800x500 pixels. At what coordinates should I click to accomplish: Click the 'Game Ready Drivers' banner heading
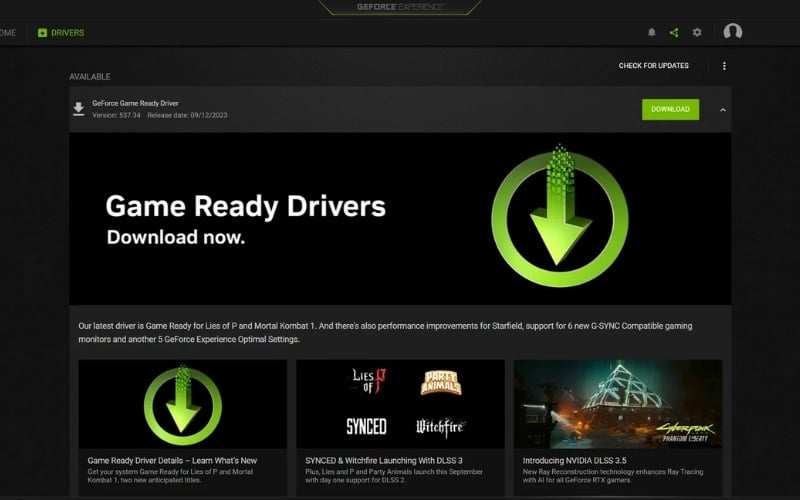(x=245, y=206)
